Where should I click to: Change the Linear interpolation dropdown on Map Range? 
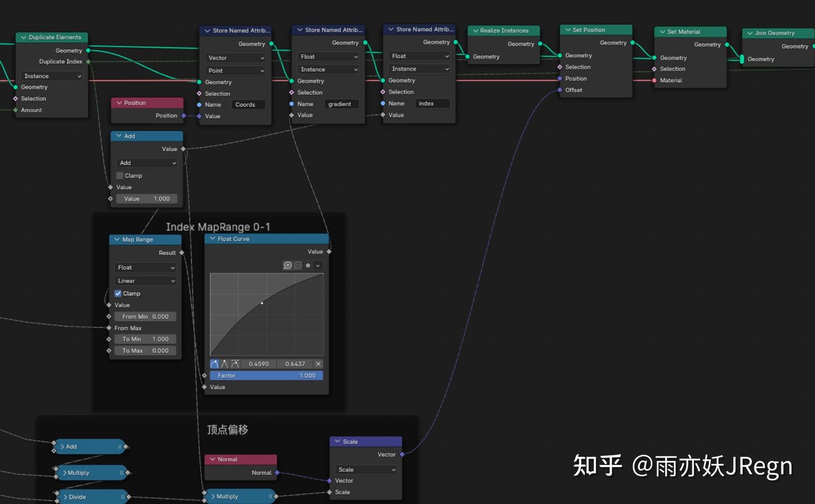[x=145, y=281]
